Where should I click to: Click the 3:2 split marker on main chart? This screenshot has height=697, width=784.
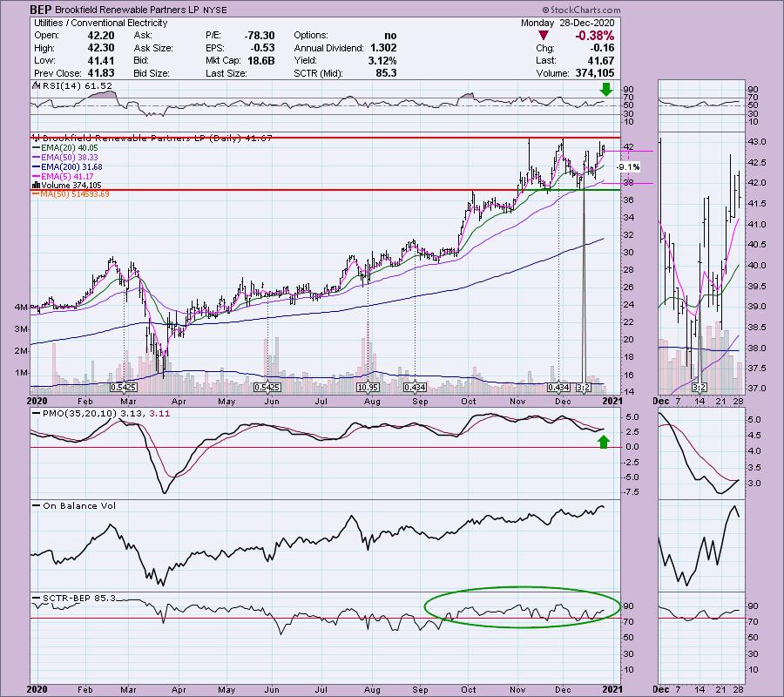coord(583,388)
